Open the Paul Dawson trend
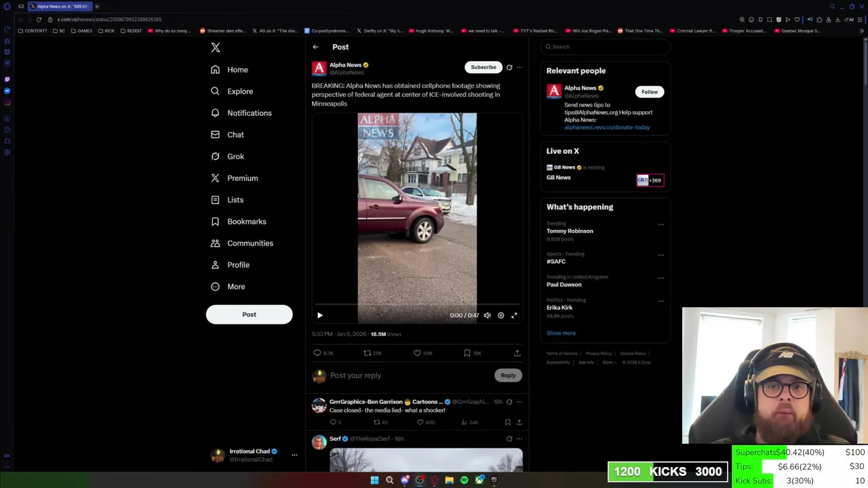Image resolution: width=868 pixels, height=488 pixels. [564, 285]
